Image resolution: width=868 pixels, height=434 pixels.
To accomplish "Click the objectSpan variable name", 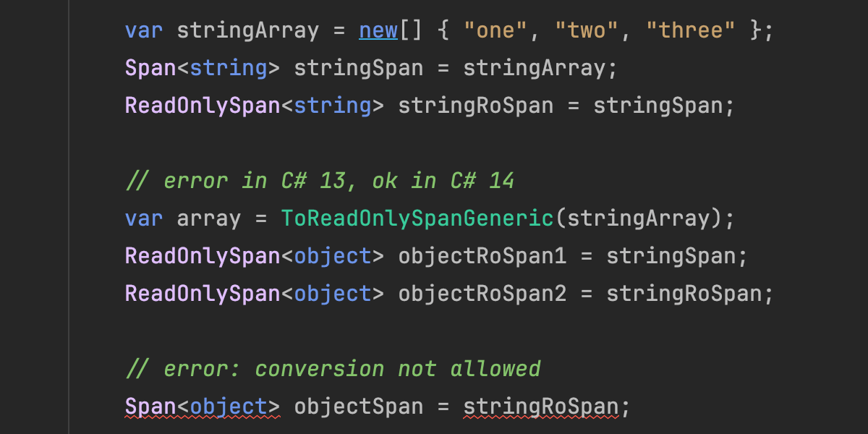I will point(358,407).
